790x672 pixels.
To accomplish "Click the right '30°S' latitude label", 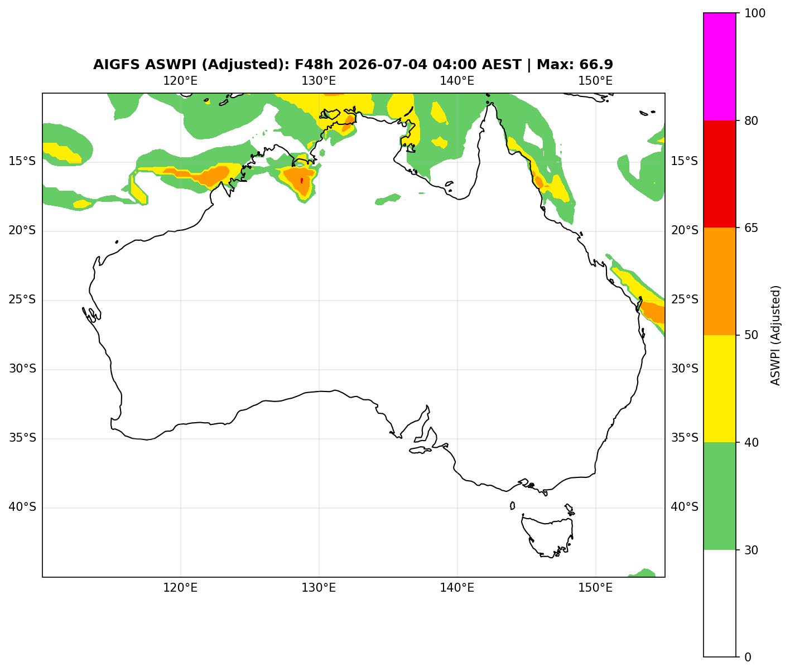I will [x=685, y=369].
